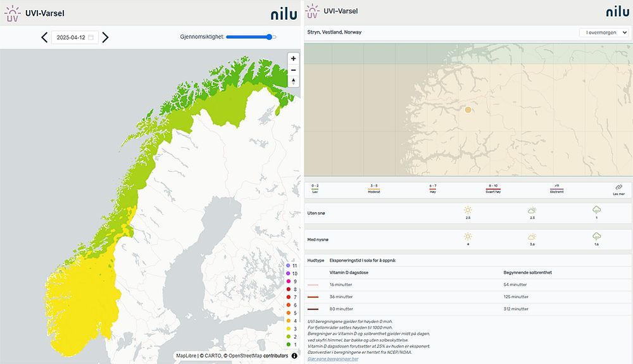The width and height of the screenshot is (633, 364).
Task: Click the 125 minutter sunburn value
Action: point(516,297)
